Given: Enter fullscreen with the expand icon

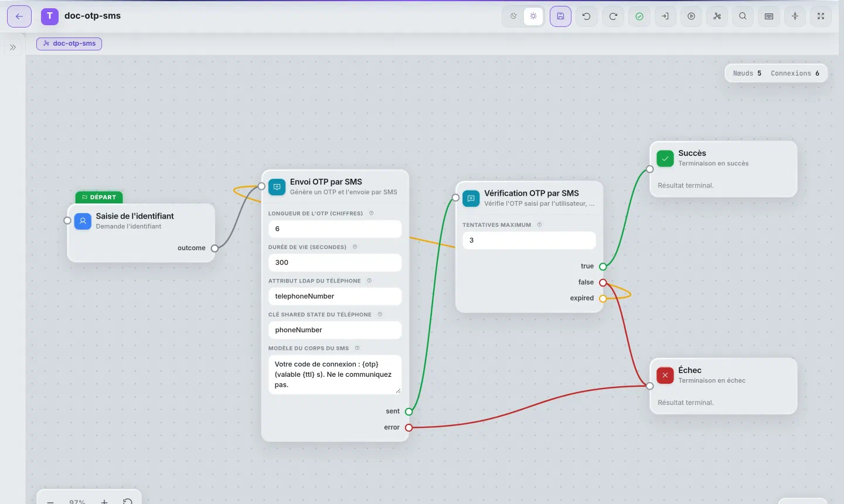Looking at the screenshot, I should 821,16.
